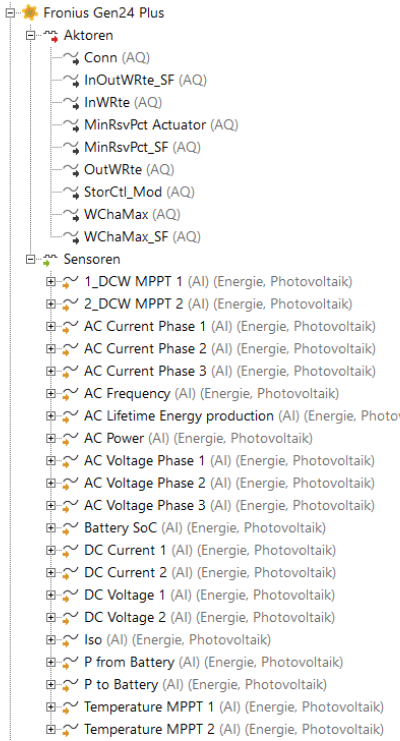Viewport: 400px width, 741px height.
Task: Click the AC Power sensor icon
Action: [x=70, y=439]
